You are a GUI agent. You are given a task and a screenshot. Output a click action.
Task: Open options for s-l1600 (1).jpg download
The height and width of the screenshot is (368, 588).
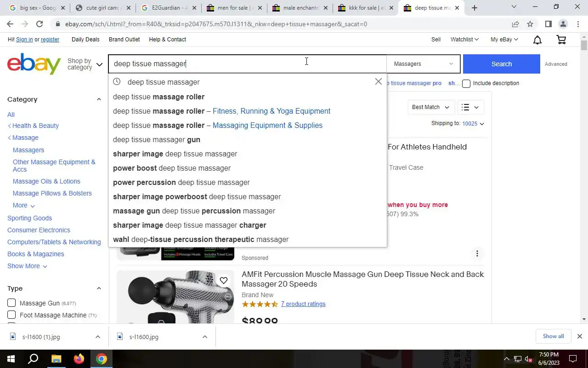[97, 337]
